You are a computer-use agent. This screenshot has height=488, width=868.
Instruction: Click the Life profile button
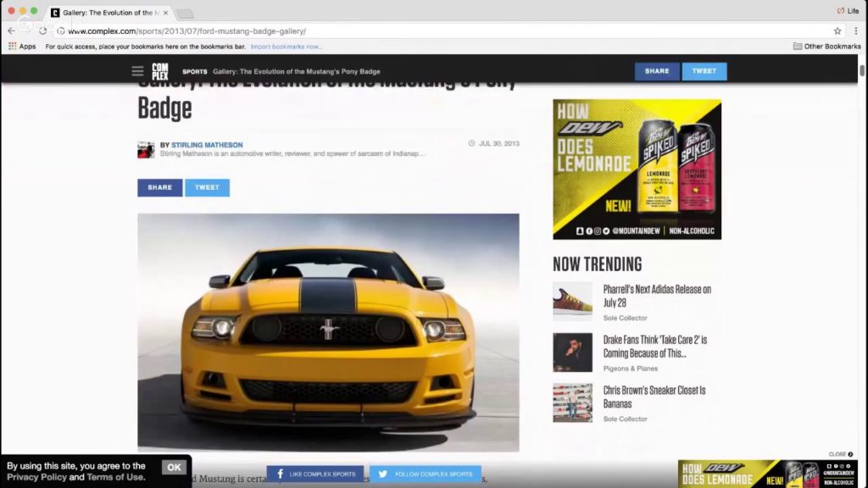[x=848, y=10]
